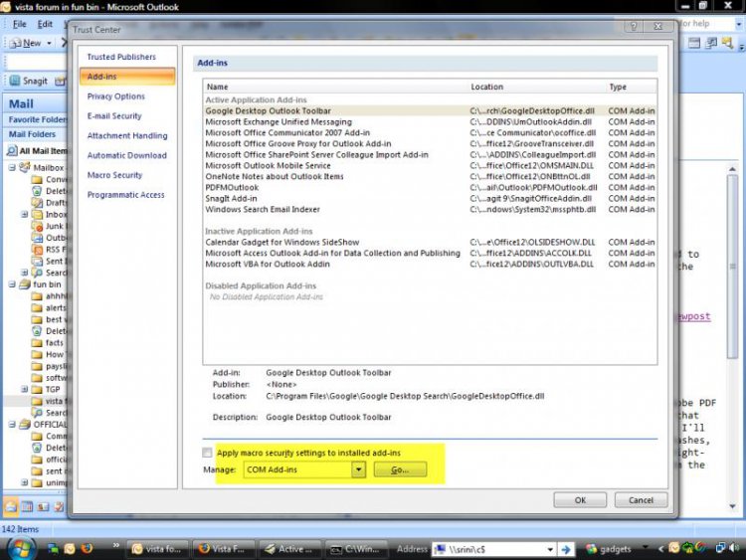The image size is (746, 560).
Task: Select Microsoft VBA for Outlook Addin row
Action: [x=430, y=264]
